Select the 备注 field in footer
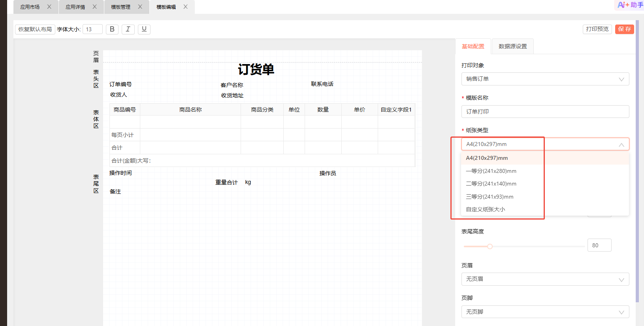The height and width of the screenshot is (326, 644). (115, 191)
